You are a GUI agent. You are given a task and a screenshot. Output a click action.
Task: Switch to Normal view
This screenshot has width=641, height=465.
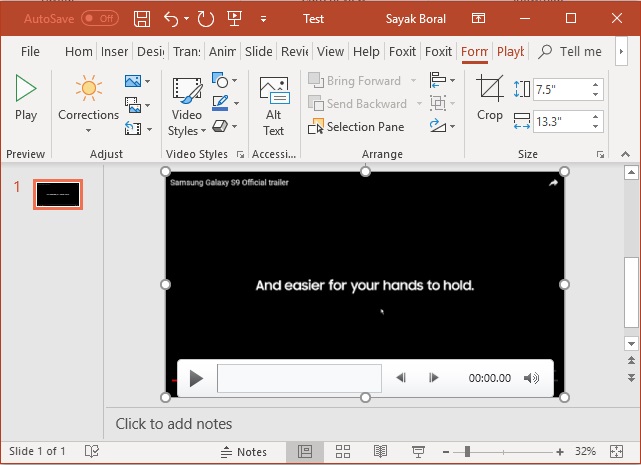click(305, 452)
